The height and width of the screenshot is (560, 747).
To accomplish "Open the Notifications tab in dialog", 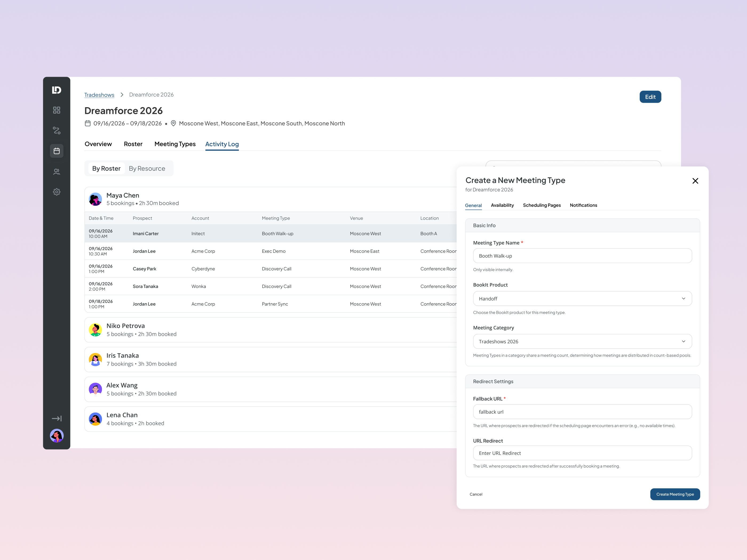I will pos(583,205).
